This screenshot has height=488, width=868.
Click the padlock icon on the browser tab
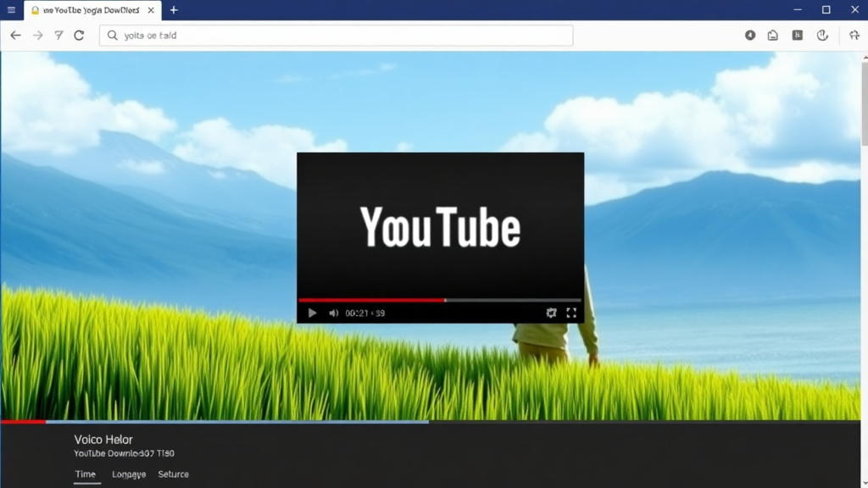[35, 10]
